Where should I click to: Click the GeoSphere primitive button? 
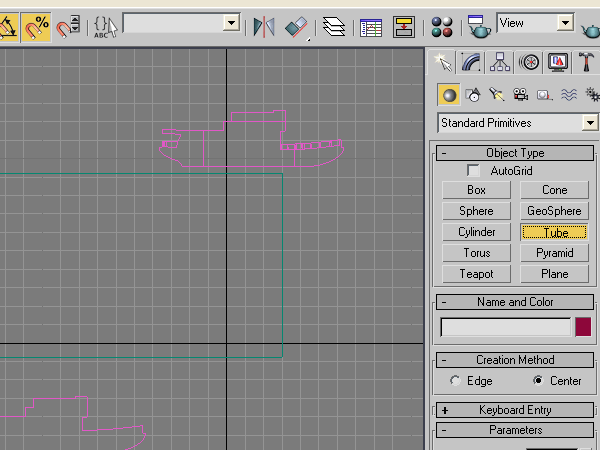554,211
